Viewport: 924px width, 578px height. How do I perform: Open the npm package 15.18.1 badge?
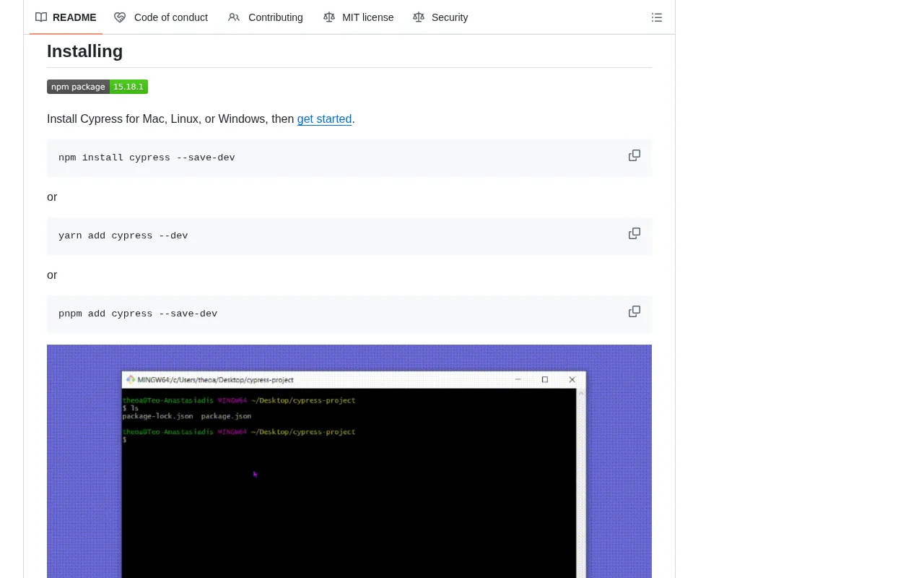(x=97, y=87)
